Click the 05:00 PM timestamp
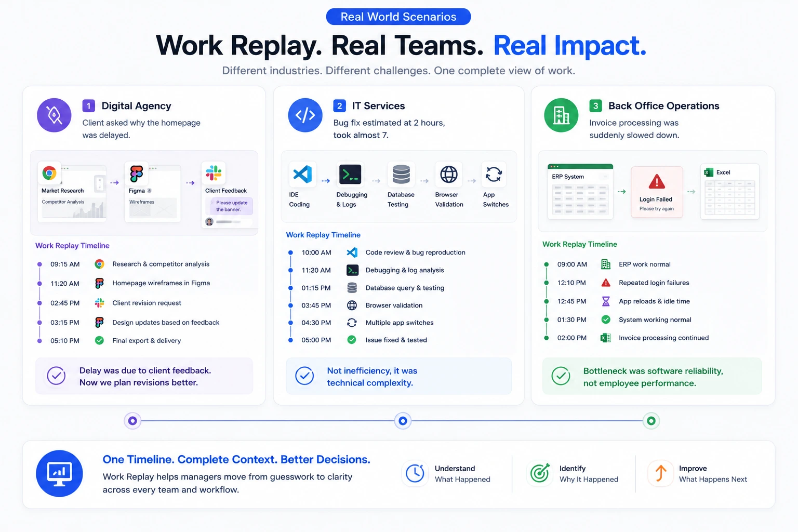This screenshot has height=532, width=798. (316, 340)
